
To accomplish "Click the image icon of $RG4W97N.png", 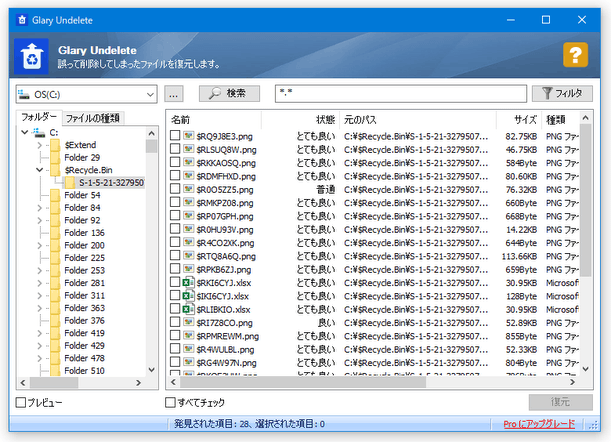I will click(x=189, y=362).
